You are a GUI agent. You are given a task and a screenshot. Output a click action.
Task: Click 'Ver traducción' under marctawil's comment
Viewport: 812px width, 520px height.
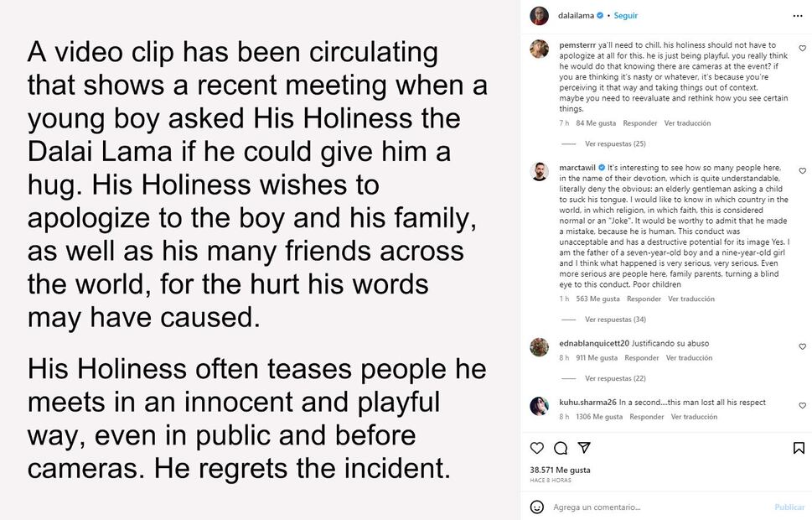(x=691, y=299)
